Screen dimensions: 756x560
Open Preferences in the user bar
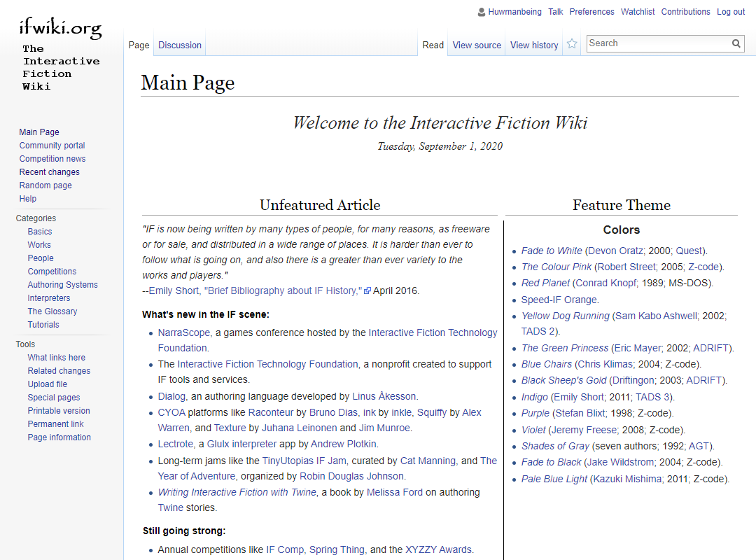coord(591,12)
